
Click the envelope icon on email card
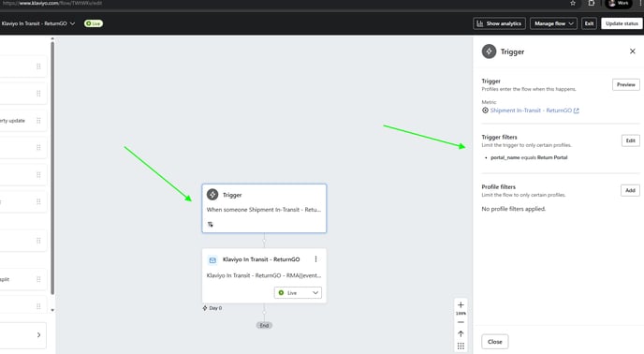[212, 259]
